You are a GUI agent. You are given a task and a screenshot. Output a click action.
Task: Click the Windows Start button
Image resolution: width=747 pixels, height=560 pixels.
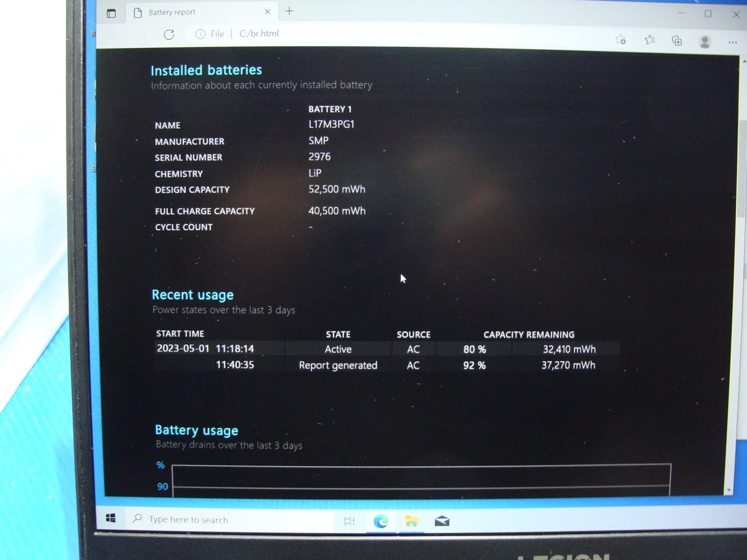[111, 518]
